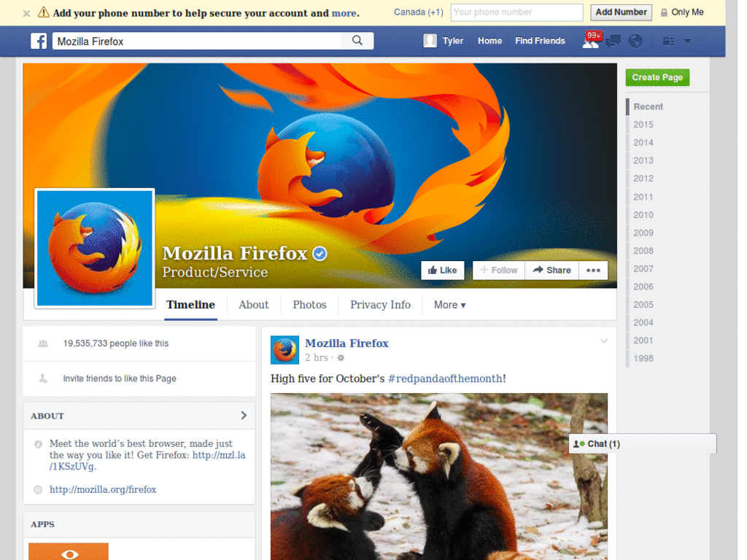Share the Mozilla Firefox page
The height and width of the screenshot is (560, 747).
pyautogui.click(x=551, y=271)
